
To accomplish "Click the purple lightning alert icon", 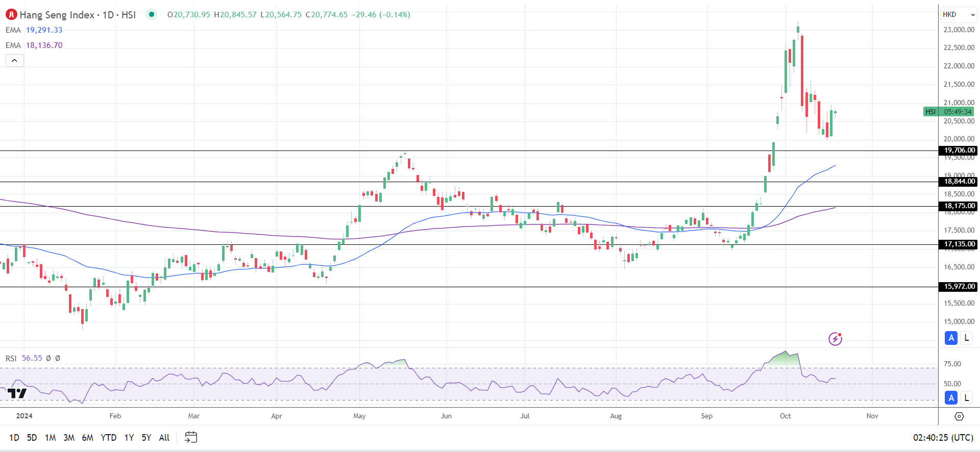I will pos(835,339).
